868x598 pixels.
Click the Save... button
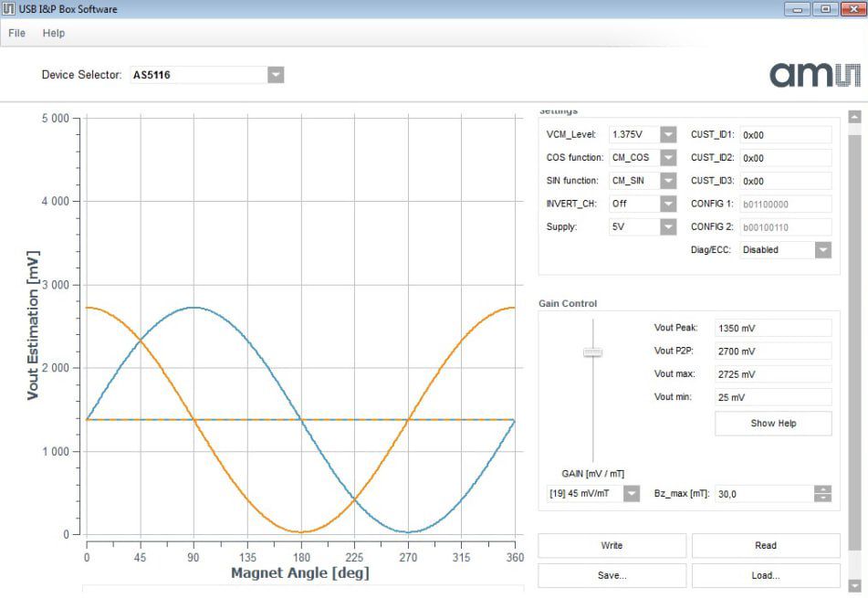click(612, 575)
